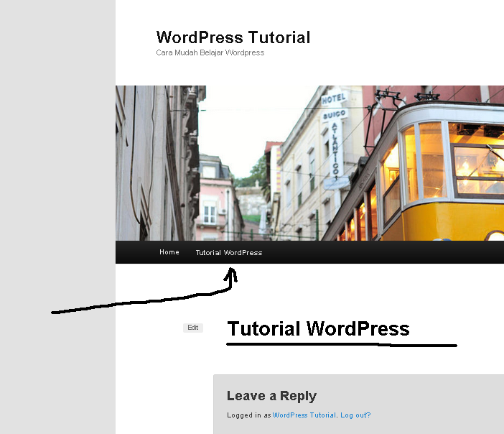504x434 pixels.
Task: Click the Log out? link
Action: (355, 415)
